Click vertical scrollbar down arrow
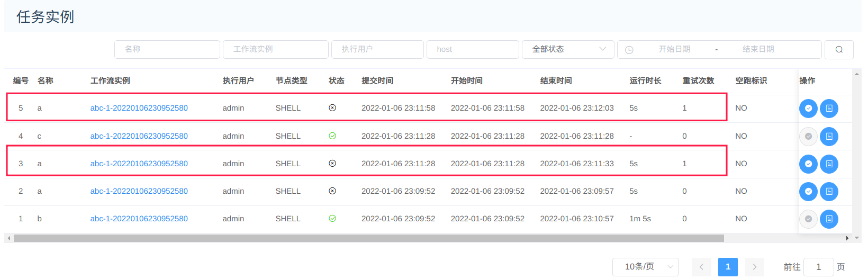 click(x=857, y=238)
